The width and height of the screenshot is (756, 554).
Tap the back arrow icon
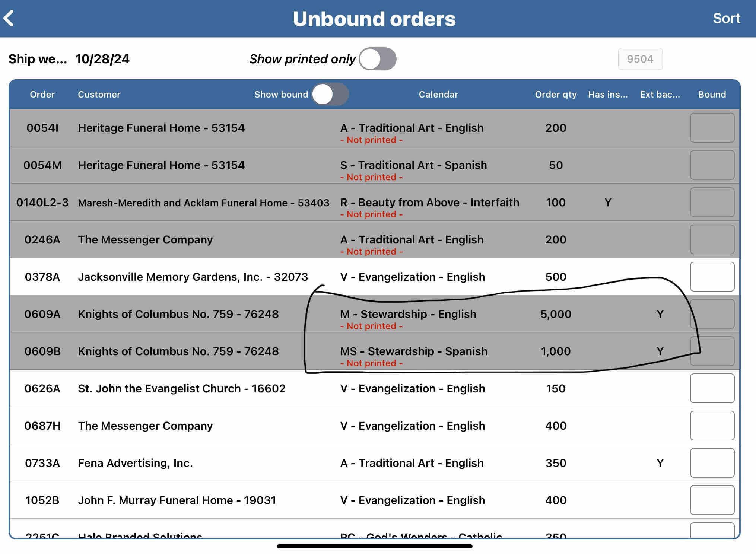point(9,18)
